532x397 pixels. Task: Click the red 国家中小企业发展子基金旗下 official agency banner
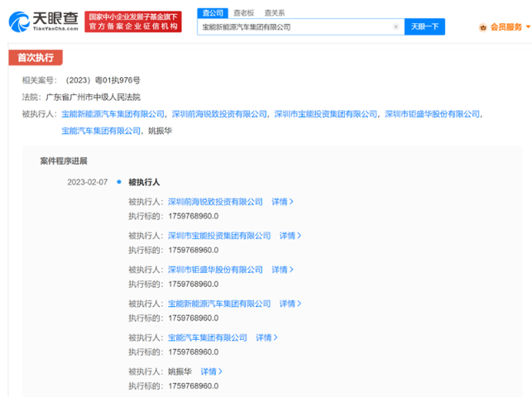coord(133,22)
